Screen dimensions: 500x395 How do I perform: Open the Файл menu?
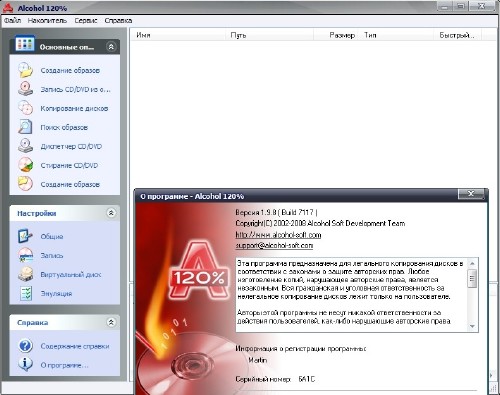[12, 20]
